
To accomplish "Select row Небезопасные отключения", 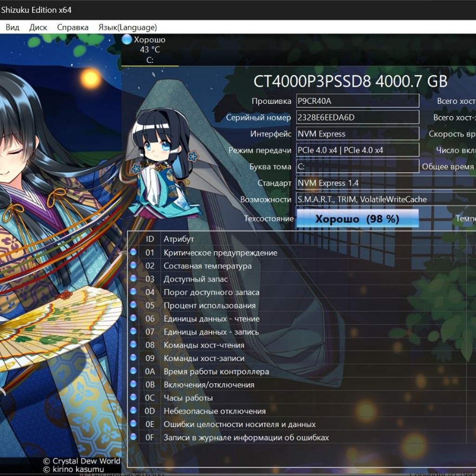I will [302, 411].
